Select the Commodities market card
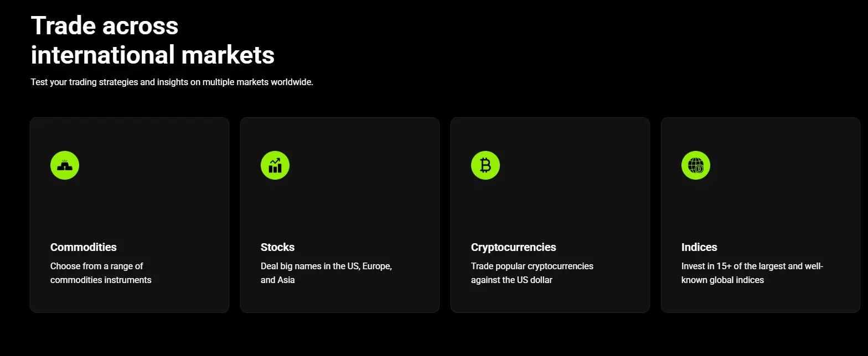This screenshot has height=356, width=868. point(130,215)
